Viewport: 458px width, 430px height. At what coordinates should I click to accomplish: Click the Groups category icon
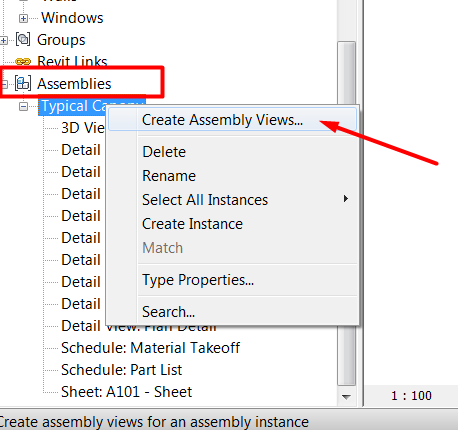(x=23, y=39)
